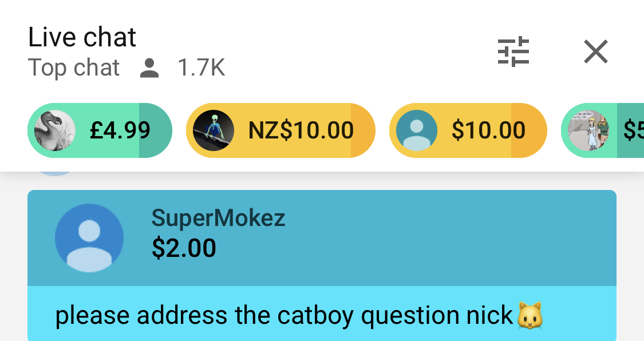
Task: Open the live chat filter settings icon
Action: point(513,51)
